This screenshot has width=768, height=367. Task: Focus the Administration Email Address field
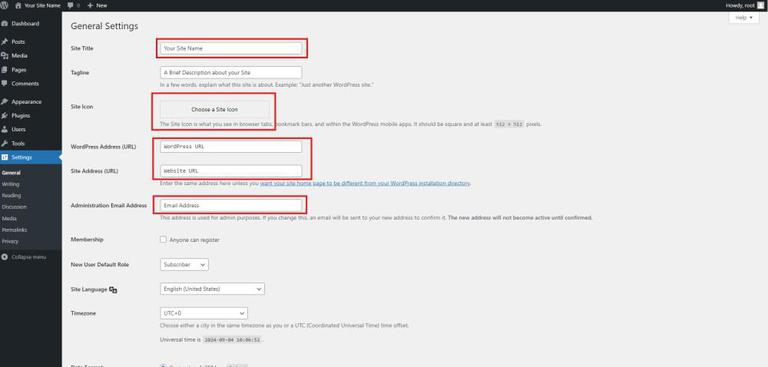pos(231,205)
